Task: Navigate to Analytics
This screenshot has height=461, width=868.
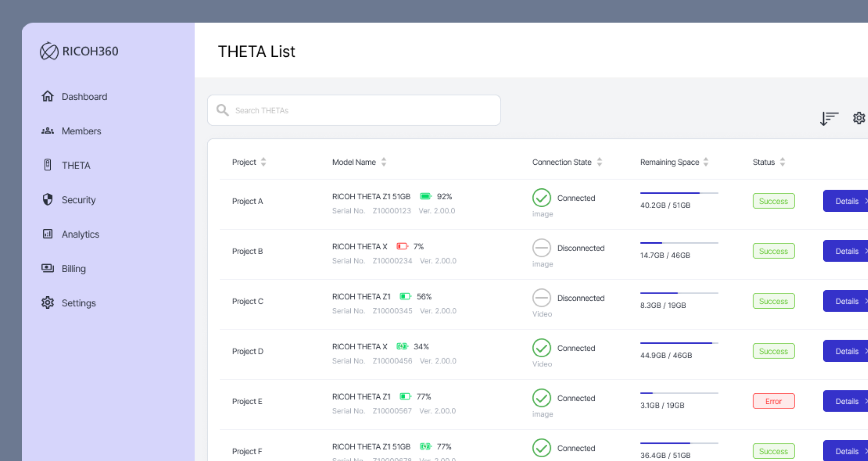Action: [80, 234]
